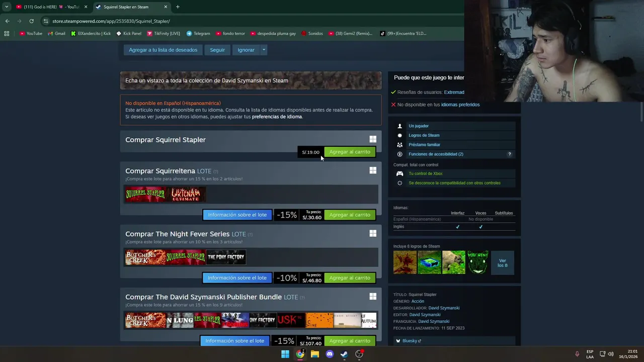
Task: Click Windows icon in Squirreltena bundle row
Action: (x=373, y=170)
